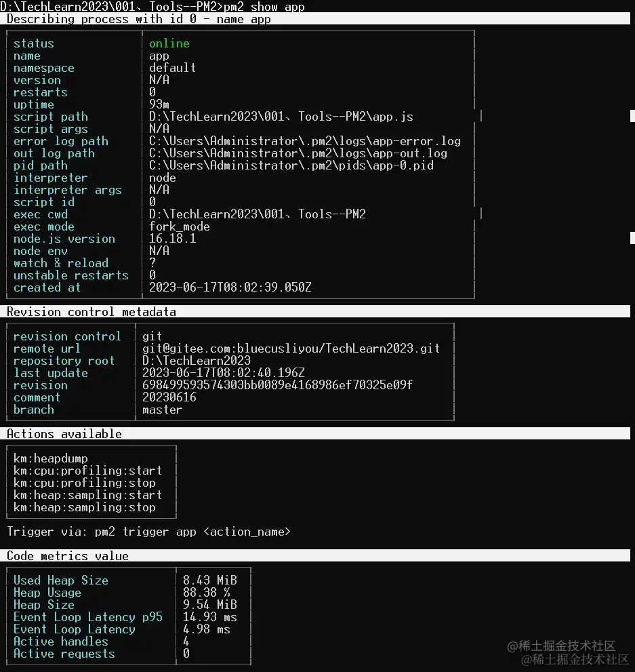Click the Heap Size value '9.54 MiB'
Image resolution: width=635 pixels, height=672 pixels.
pos(210,605)
